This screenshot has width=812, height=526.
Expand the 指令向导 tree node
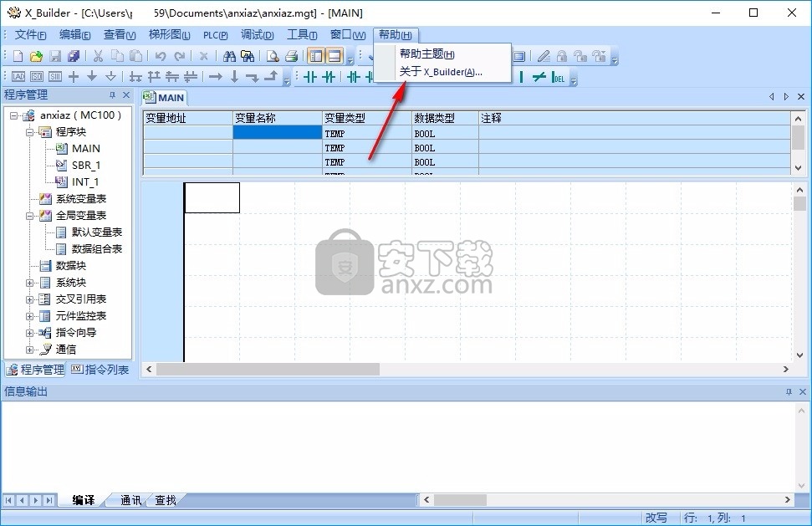(x=29, y=333)
